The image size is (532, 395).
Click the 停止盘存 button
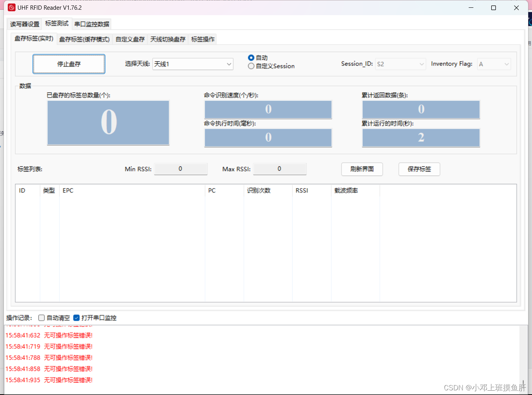click(x=69, y=64)
